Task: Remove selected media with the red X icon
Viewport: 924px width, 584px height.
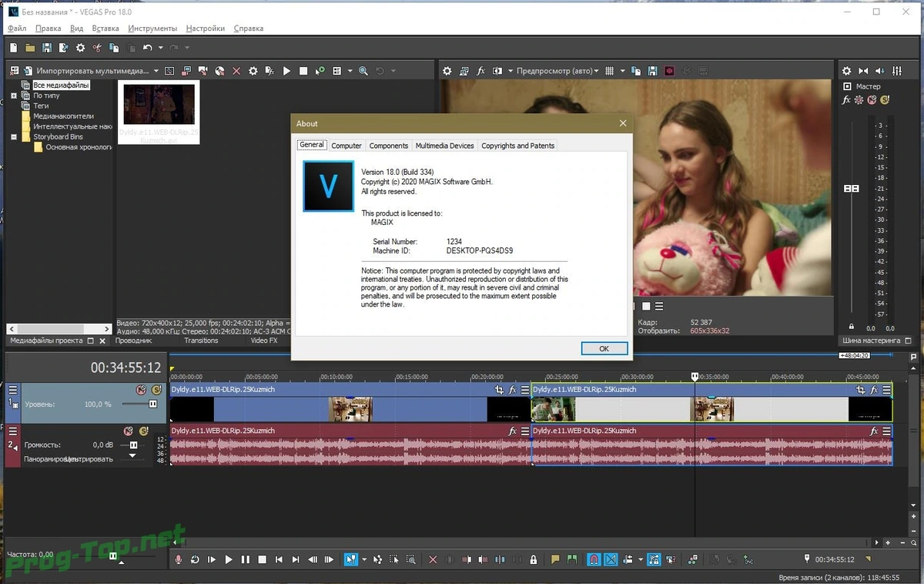Action: click(x=236, y=71)
